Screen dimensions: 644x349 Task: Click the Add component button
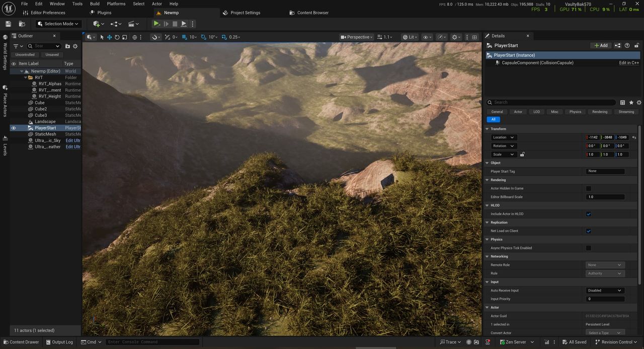coord(601,45)
